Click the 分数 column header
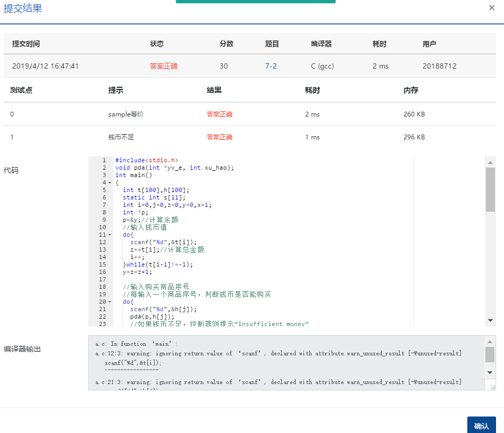The width and height of the screenshot is (504, 433). [226, 44]
